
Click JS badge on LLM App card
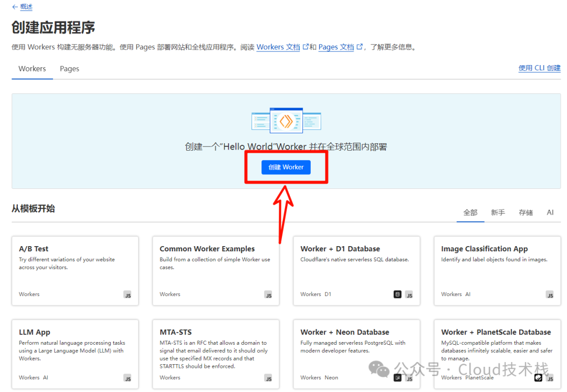[128, 378]
